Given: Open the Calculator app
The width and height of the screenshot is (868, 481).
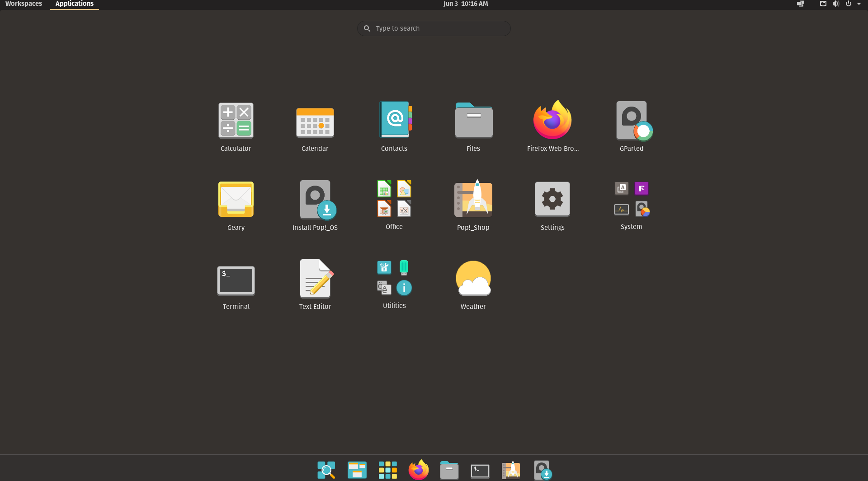Looking at the screenshot, I should [x=236, y=121].
